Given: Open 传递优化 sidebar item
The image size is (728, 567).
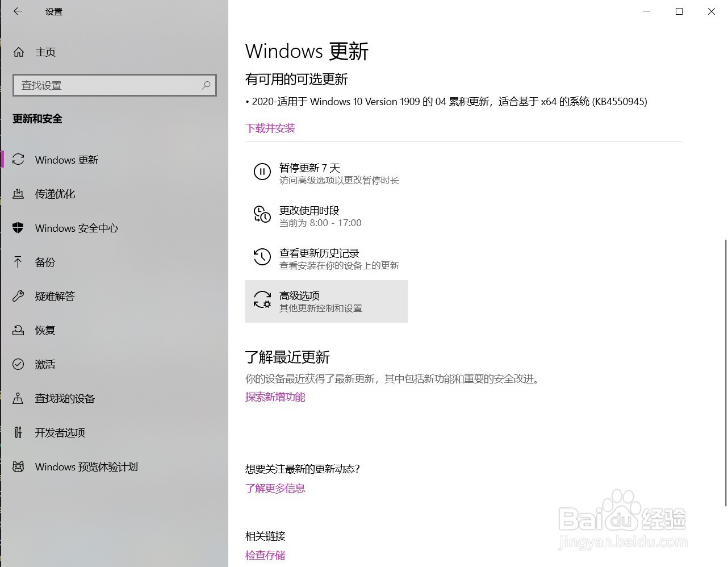Looking at the screenshot, I should coord(114,194).
